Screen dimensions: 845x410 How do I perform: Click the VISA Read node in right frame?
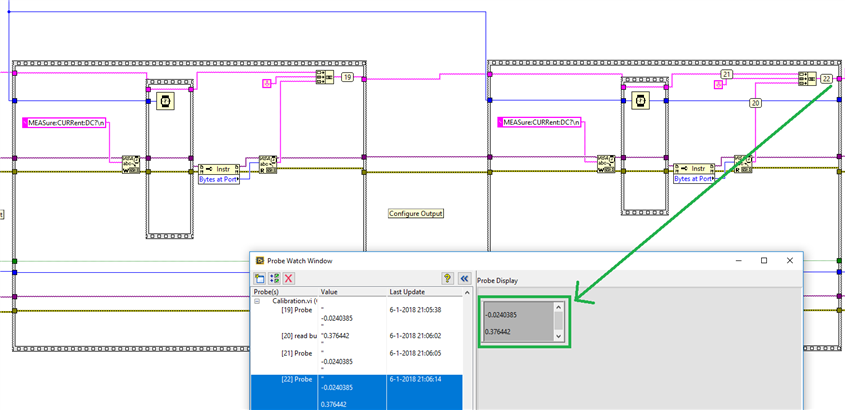pos(743,164)
